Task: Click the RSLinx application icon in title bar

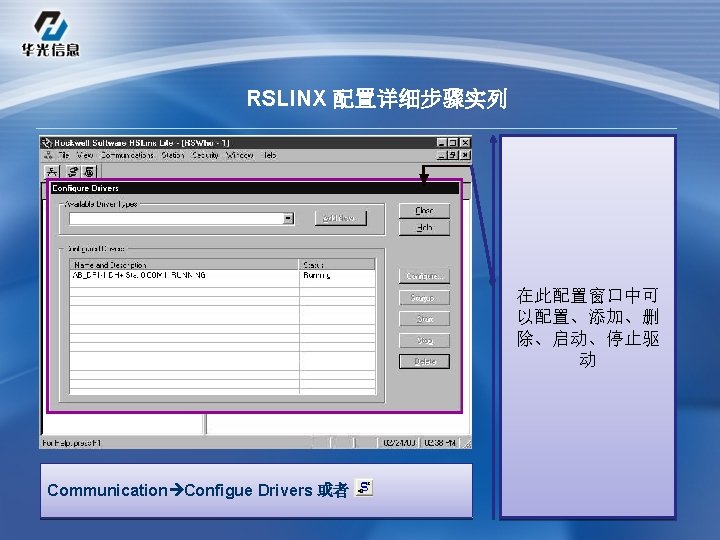Action: coord(47,143)
